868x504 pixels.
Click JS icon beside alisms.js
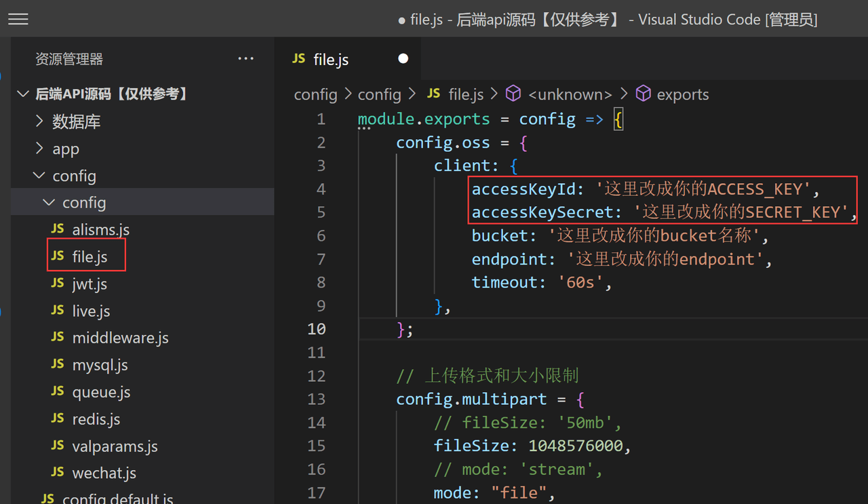pos(58,229)
